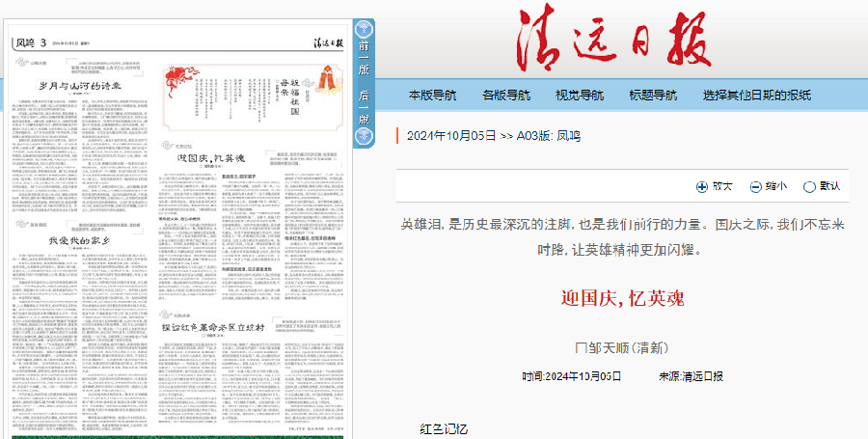Click the small 清远日报 logo on newspaper page
This screenshot has width=868, height=439.
pos(329,42)
